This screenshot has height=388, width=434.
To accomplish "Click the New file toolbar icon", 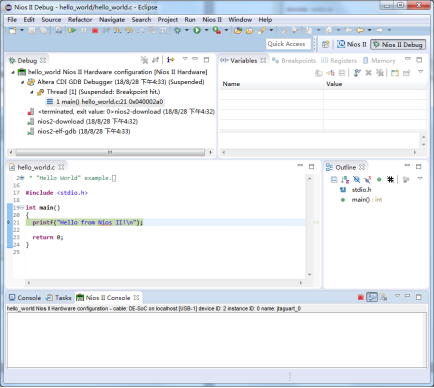I will (x=13, y=30).
